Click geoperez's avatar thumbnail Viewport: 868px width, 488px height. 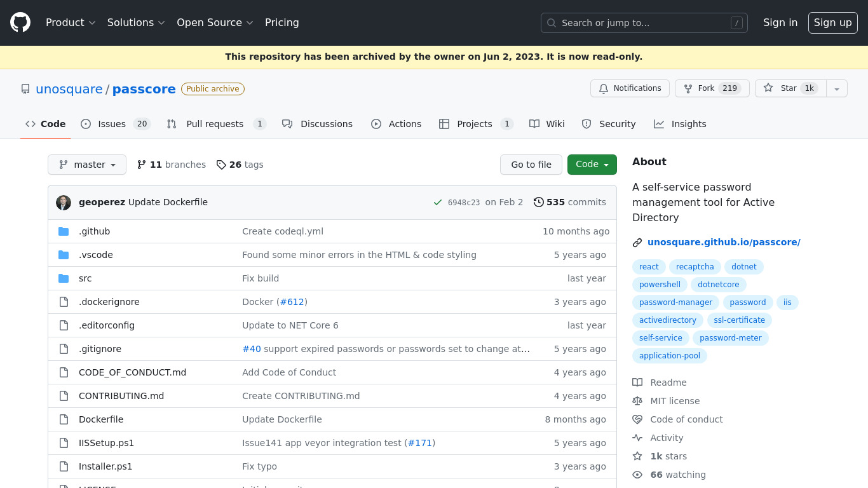click(x=64, y=203)
